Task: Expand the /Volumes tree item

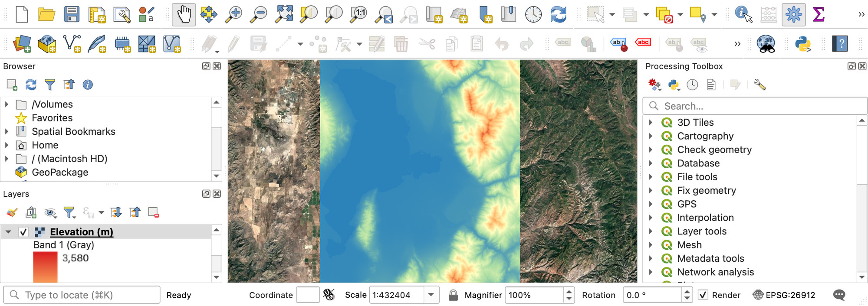Action: pyautogui.click(x=7, y=104)
